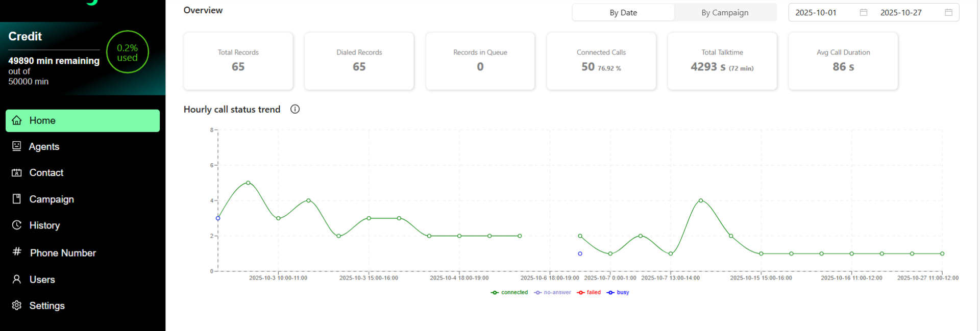This screenshot has height=331, width=980.
Task: Click the 0.2% used credit circle
Action: pyautogui.click(x=128, y=52)
